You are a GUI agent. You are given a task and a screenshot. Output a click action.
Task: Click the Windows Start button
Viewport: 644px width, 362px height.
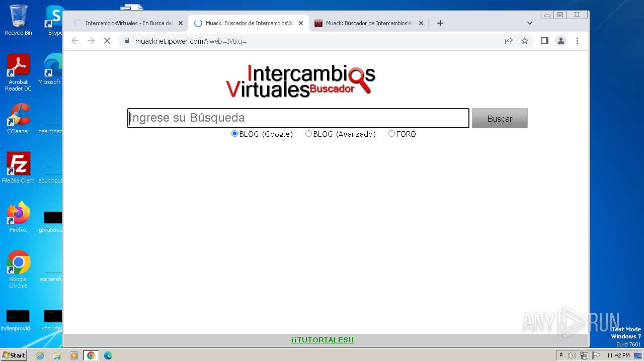14,355
